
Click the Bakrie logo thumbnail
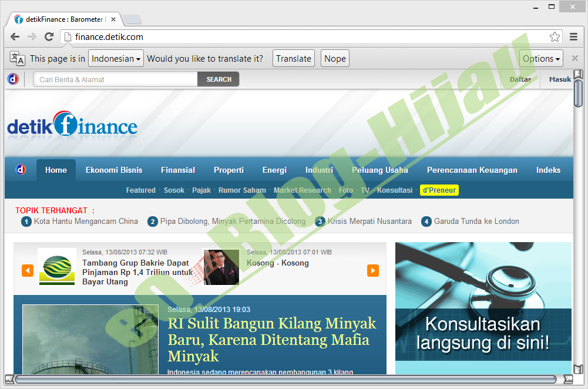(x=57, y=267)
